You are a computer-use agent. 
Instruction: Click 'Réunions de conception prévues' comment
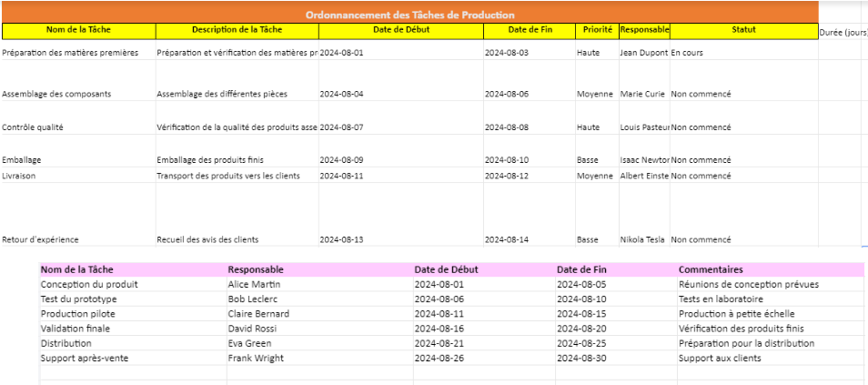click(x=771, y=284)
